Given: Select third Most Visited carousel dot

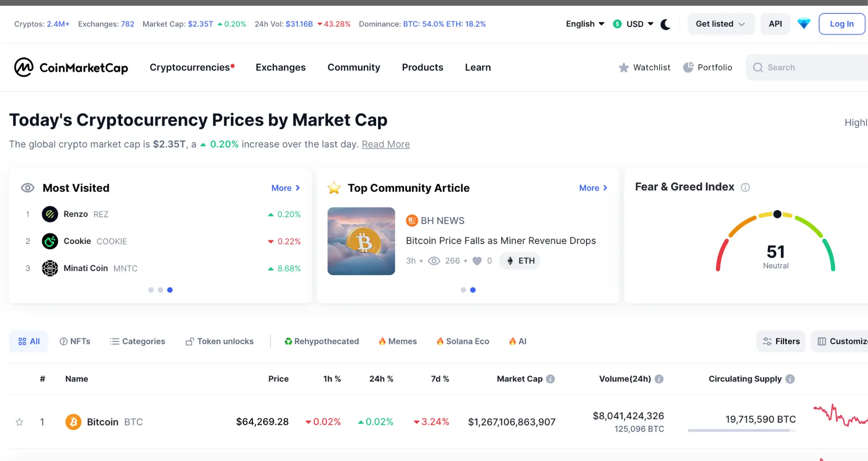Looking at the screenshot, I should pyautogui.click(x=170, y=290).
